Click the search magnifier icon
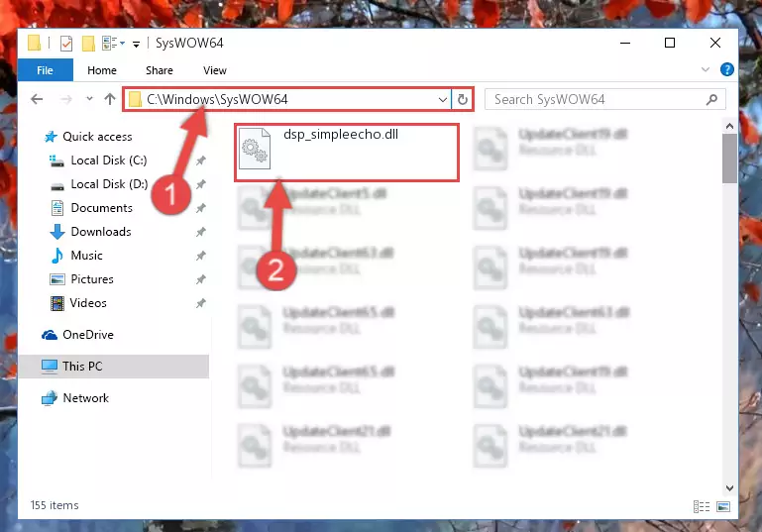 tap(711, 100)
